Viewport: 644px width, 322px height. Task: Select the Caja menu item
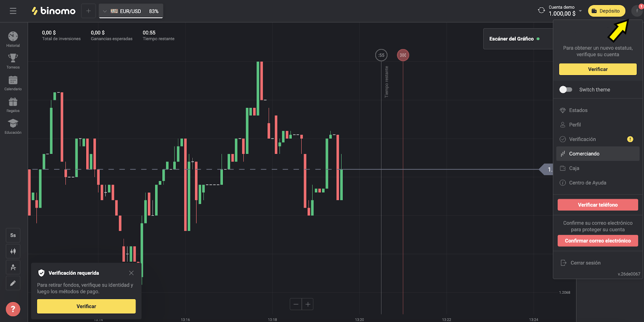pyautogui.click(x=574, y=168)
